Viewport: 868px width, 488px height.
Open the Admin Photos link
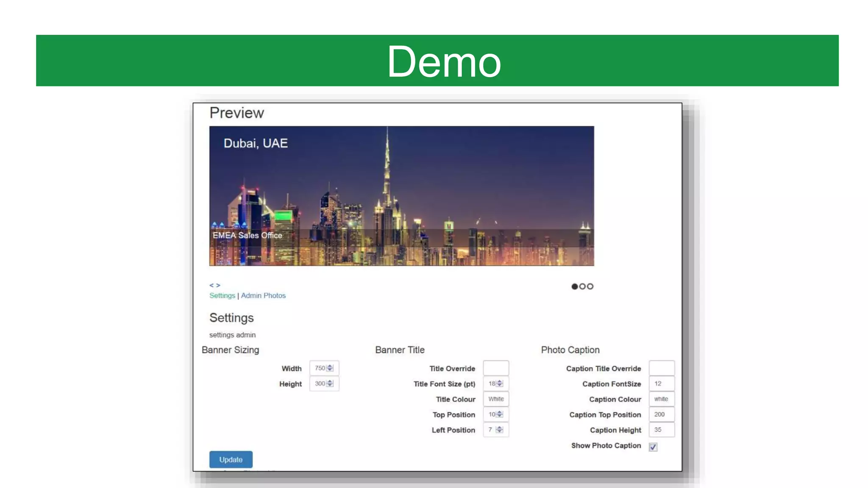263,295
